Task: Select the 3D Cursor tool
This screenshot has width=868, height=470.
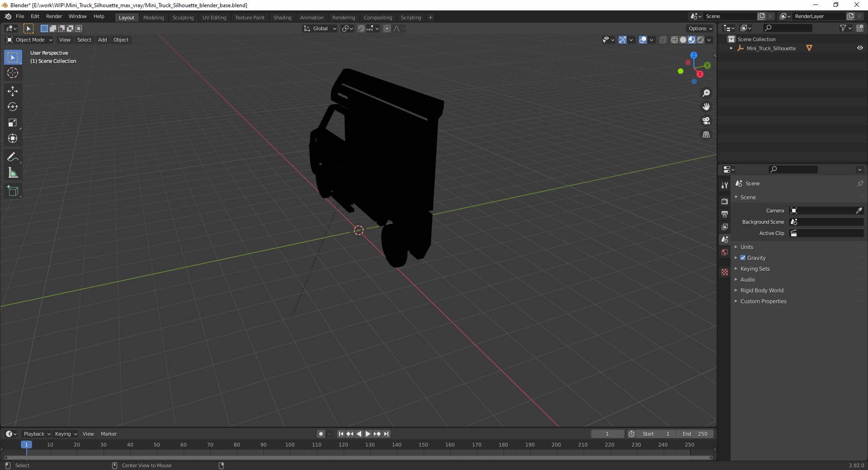Action: click(x=13, y=73)
